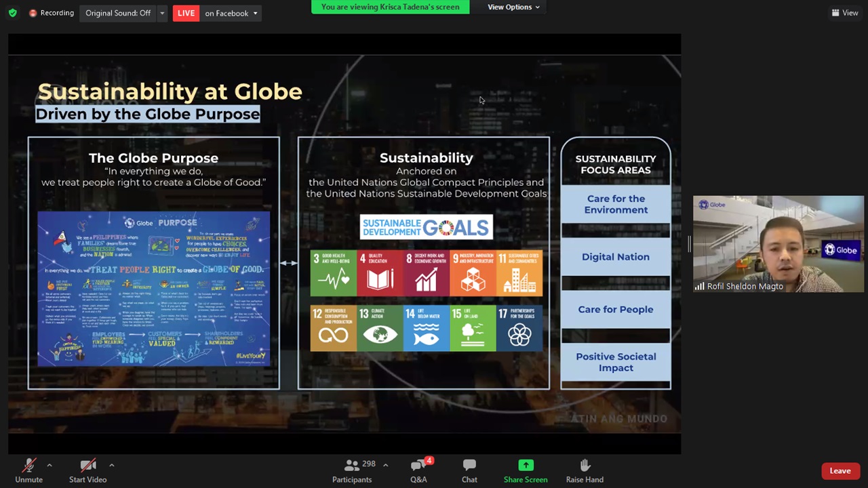This screenshot has width=868, height=488.
Task: Click SDG 12 Responsible Consumption tile
Action: 333,329
